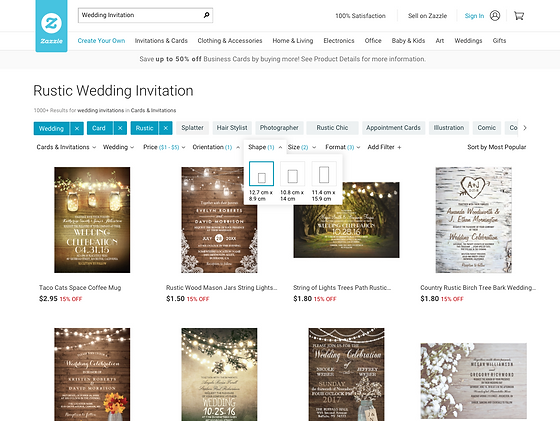
Task: Open the Sunday 2017 Wedding Celebration thumbnail
Action: point(346,375)
